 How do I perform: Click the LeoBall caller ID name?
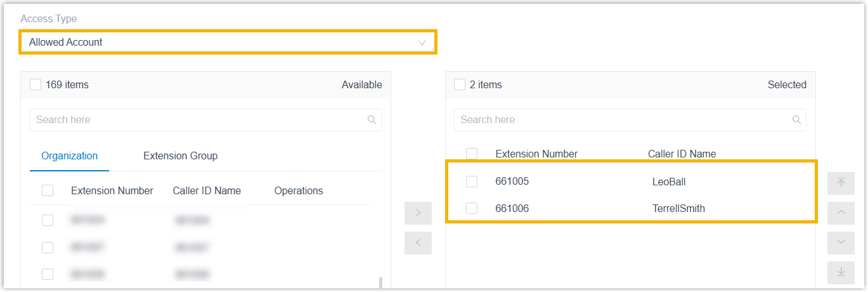click(x=669, y=182)
